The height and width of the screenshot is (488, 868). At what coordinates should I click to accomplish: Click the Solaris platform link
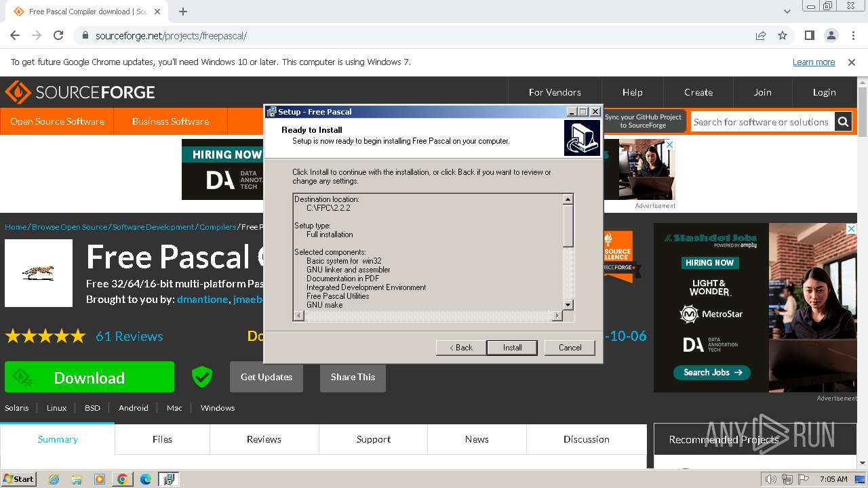click(x=17, y=408)
